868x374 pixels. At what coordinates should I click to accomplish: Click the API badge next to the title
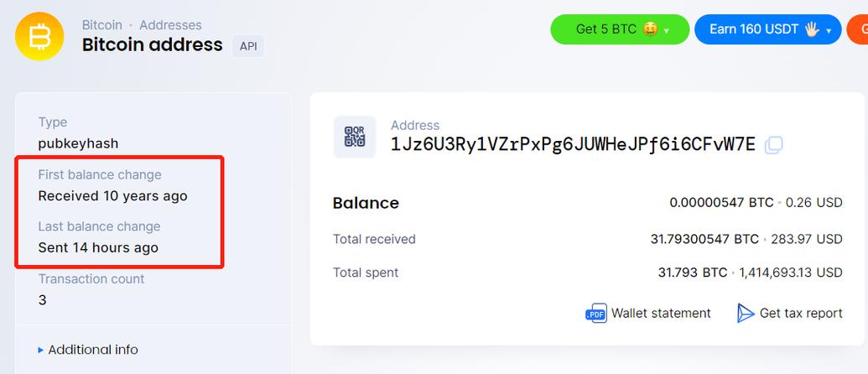coord(248,46)
